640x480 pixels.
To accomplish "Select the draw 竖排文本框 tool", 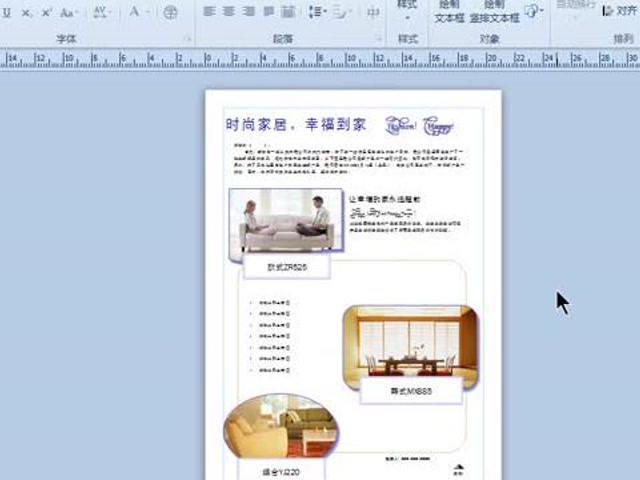I will click(x=494, y=12).
